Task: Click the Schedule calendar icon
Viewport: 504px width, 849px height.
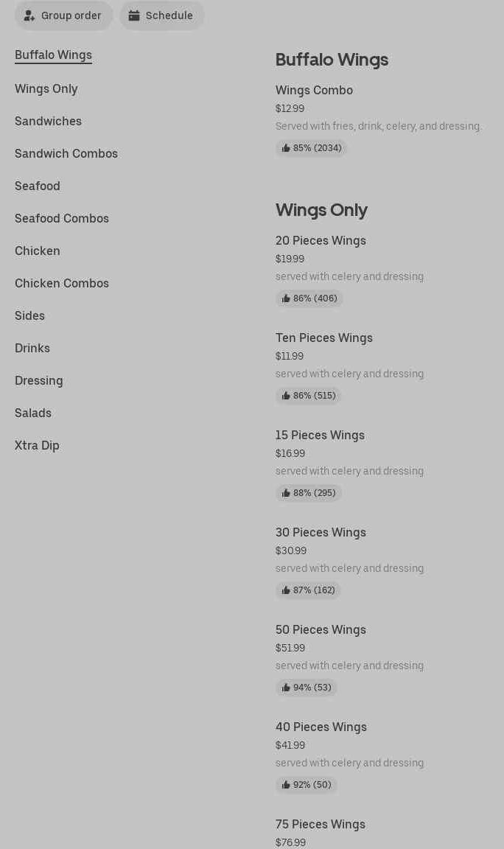Action: pos(134,15)
